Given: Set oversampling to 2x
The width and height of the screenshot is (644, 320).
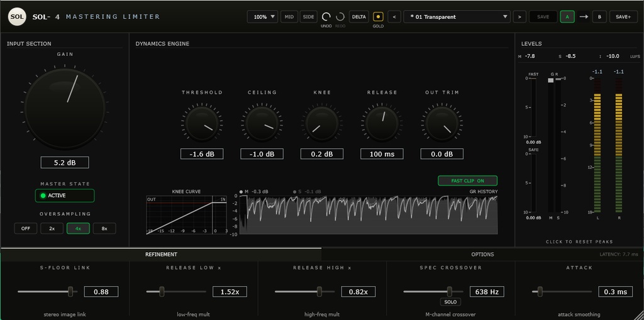Looking at the screenshot, I should (x=52, y=228).
